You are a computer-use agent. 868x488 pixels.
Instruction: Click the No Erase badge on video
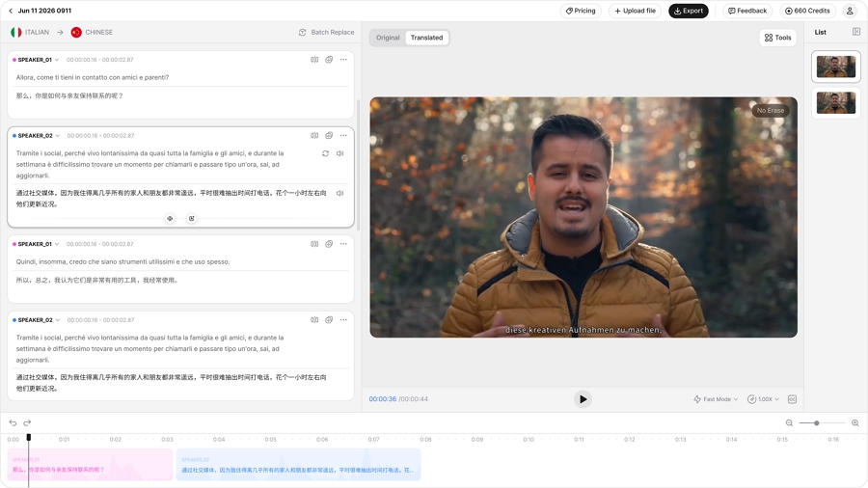click(x=771, y=110)
